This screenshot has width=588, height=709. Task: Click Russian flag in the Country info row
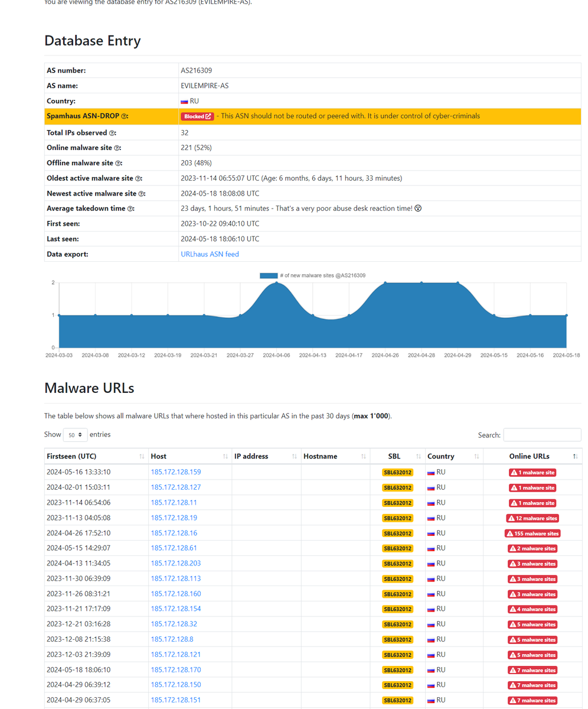[x=184, y=102]
